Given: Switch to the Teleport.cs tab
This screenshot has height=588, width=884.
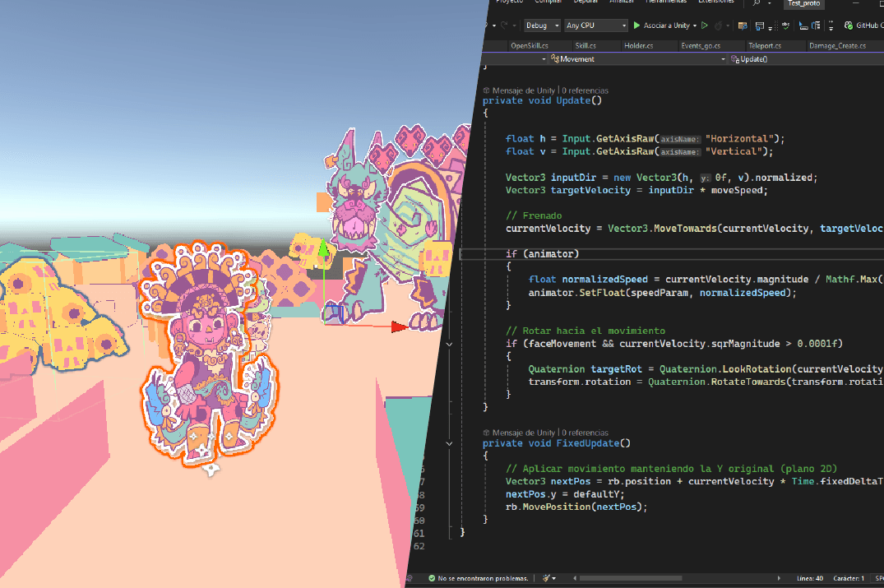Looking at the screenshot, I should point(765,46).
